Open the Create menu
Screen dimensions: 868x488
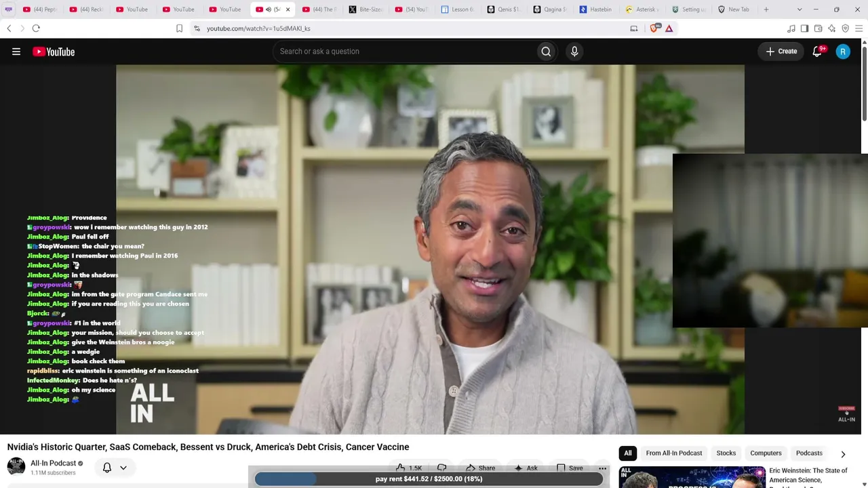tap(782, 52)
